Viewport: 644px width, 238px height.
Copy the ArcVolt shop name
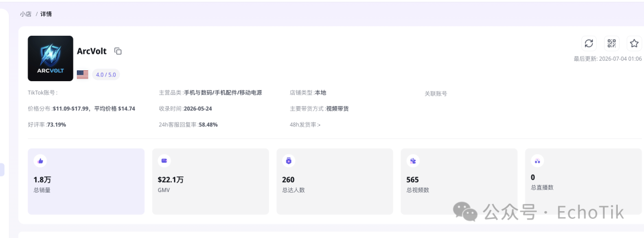pyautogui.click(x=118, y=51)
